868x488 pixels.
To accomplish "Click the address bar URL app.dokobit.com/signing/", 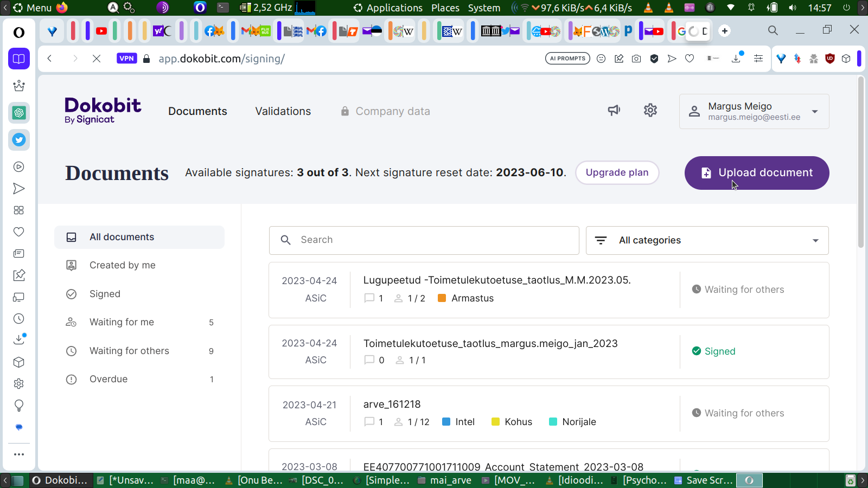I will tap(221, 59).
